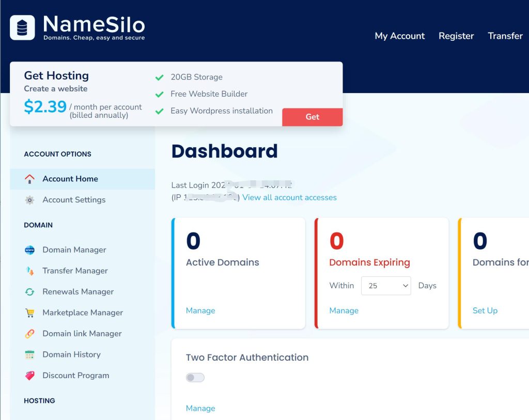Click the Domain link Manager chain icon
529x420 pixels.
[x=29, y=334]
